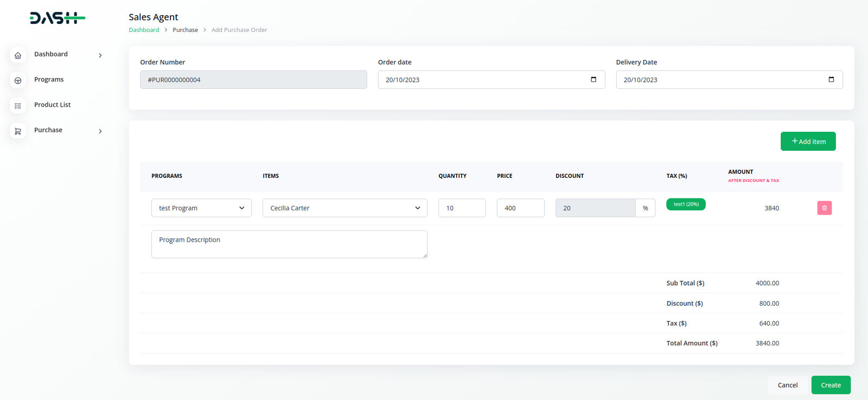
Task: Open the Order date calendar picker icon
Action: click(593, 80)
